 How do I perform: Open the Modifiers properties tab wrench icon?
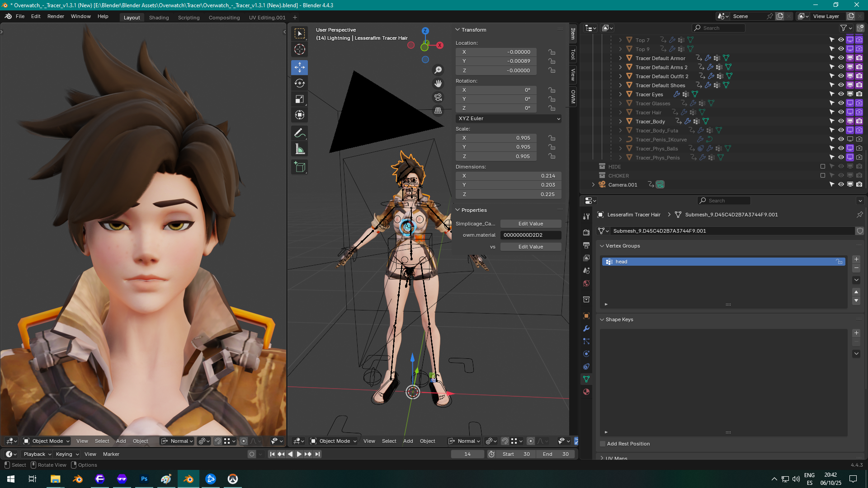(586, 328)
